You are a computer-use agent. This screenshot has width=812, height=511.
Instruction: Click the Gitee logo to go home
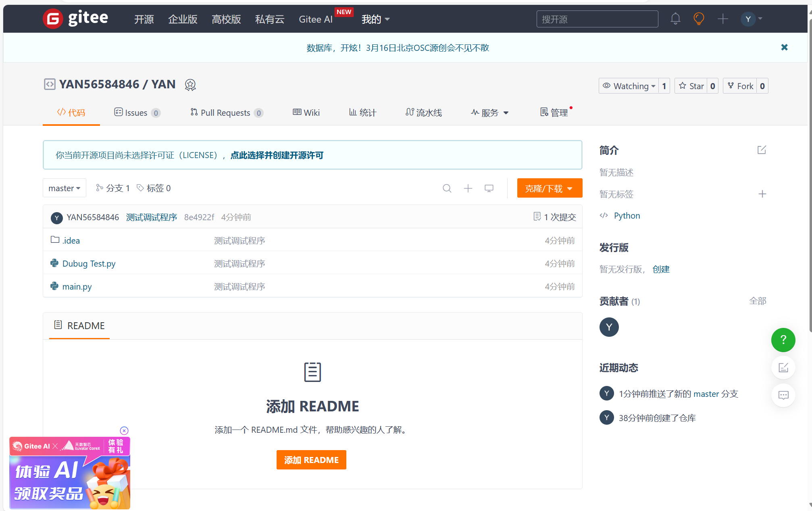coord(75,19)
